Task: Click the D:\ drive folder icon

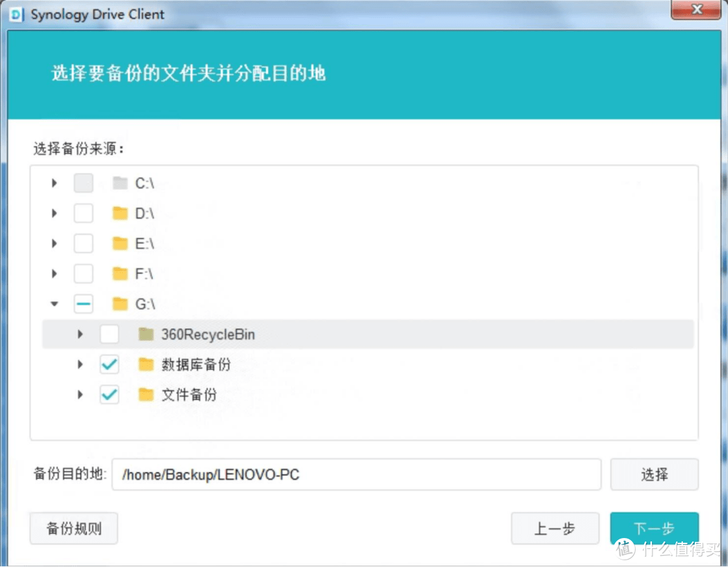Action: [x=119, y=212]
